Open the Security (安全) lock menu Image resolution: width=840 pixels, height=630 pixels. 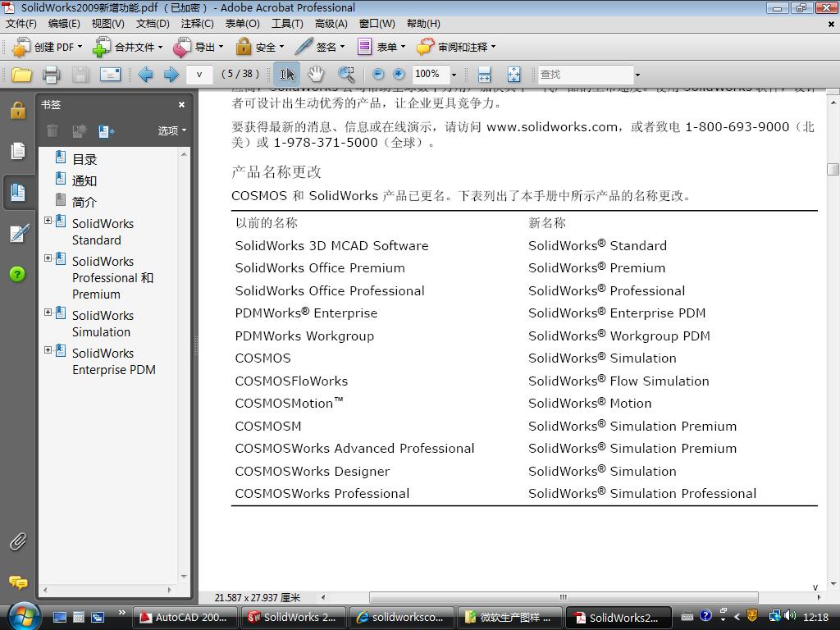pyautogui.click(x=260, y=47)
